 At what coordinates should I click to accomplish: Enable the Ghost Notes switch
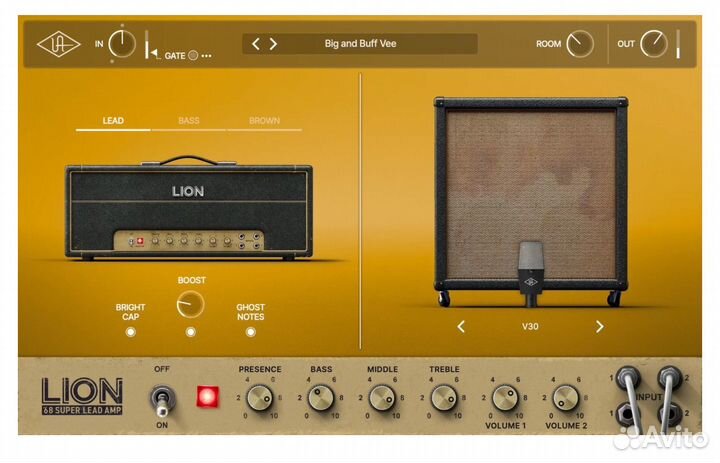click(250, 332)
